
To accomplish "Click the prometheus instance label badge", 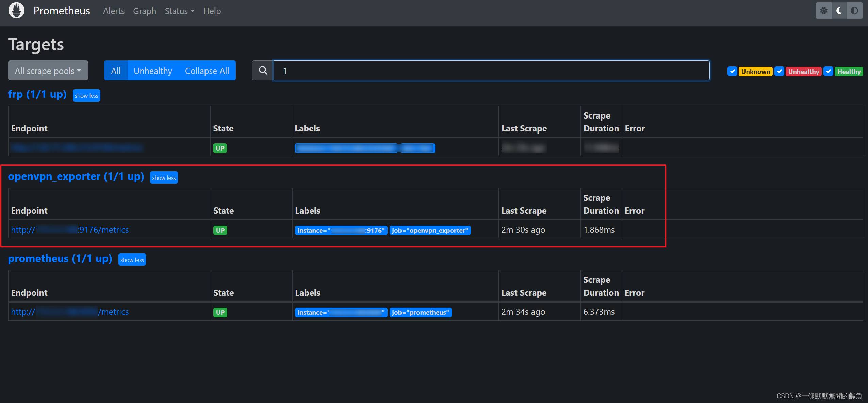I will [x=341, y=312].
